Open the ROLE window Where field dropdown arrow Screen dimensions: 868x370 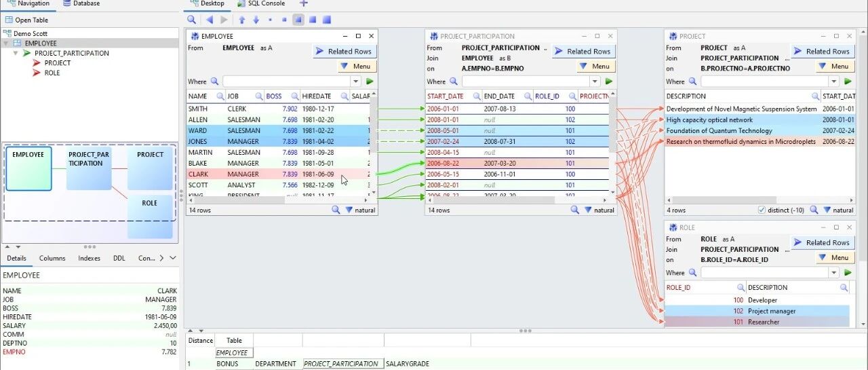click(x=833, y=272)
